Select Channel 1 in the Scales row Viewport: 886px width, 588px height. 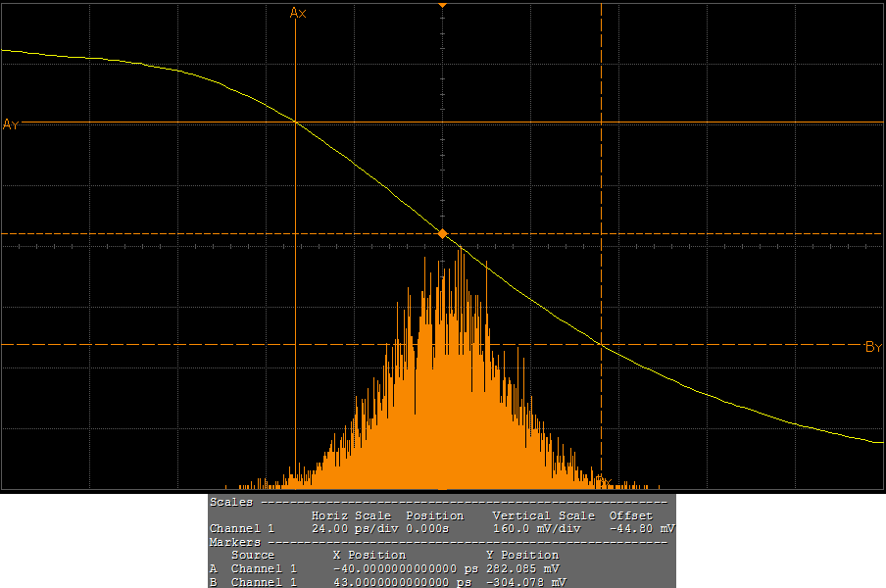[242, 528]
